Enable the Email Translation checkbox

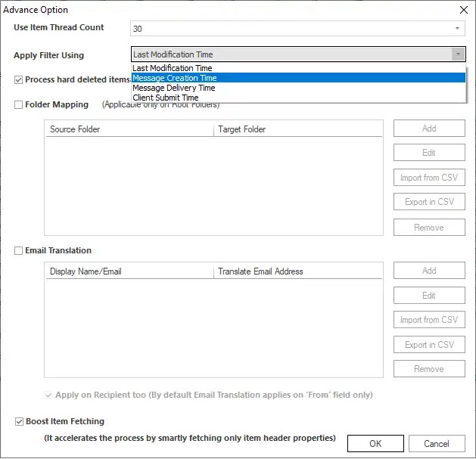pos(18,250)
